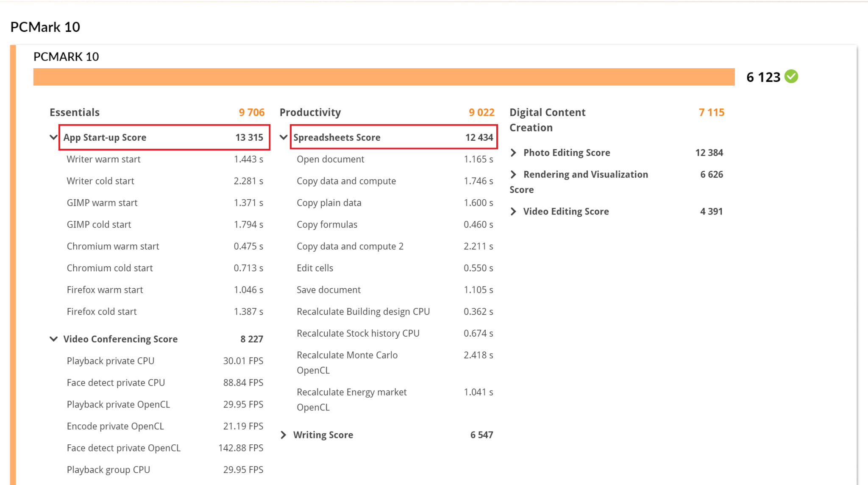Select Recalculate Energy market OpenCL row
The image size is (868, 485).
[395, 400]
